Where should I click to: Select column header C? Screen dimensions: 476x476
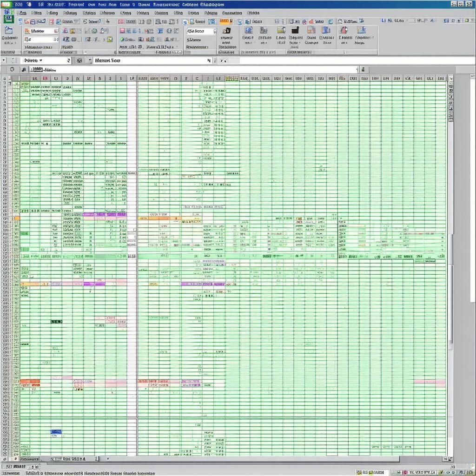pos(197,79)
